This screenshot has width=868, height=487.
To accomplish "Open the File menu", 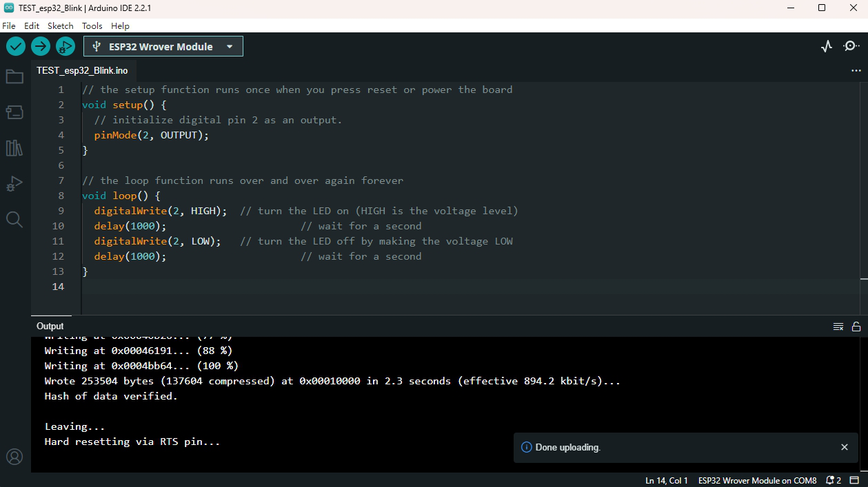I will [9, 25].
